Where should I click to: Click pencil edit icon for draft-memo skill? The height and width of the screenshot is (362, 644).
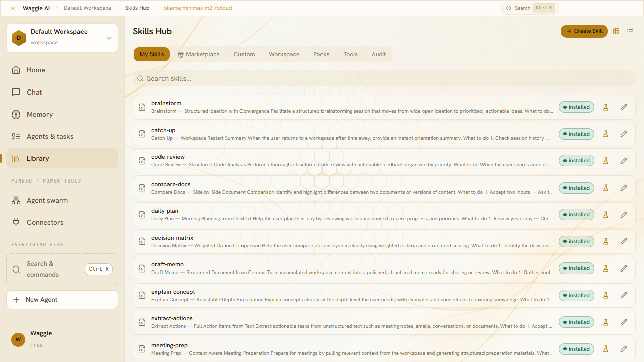tap(624, 268)
